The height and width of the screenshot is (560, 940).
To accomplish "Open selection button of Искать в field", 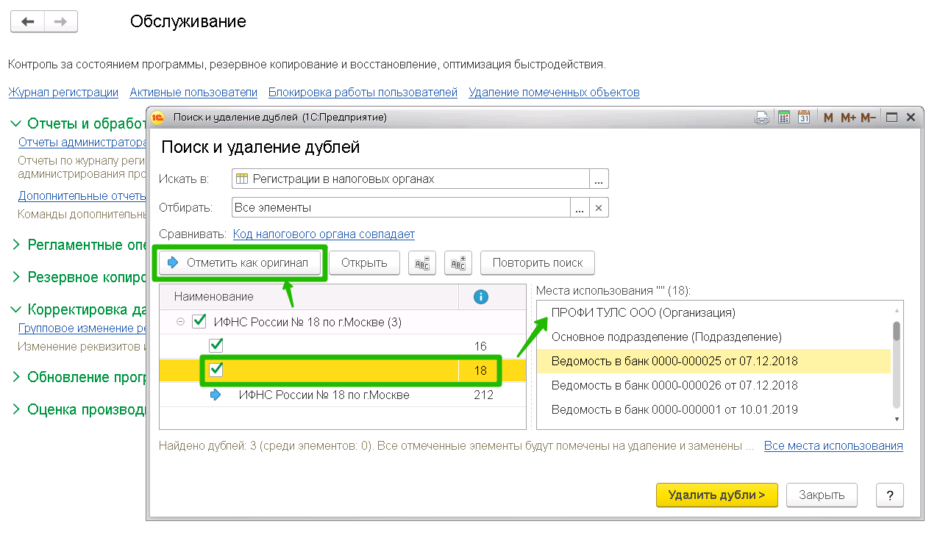I will (x=599, y=179).
